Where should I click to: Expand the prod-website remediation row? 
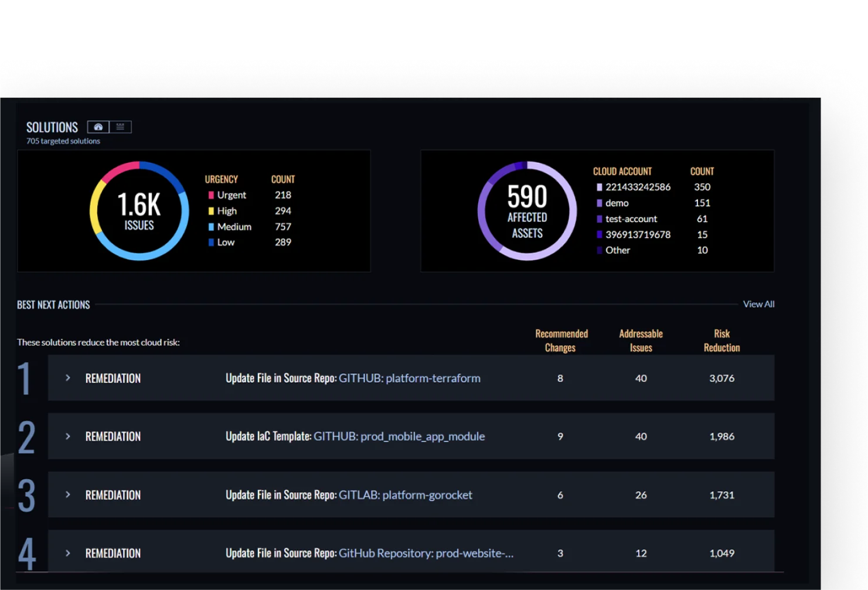click(x=68, y=553)
